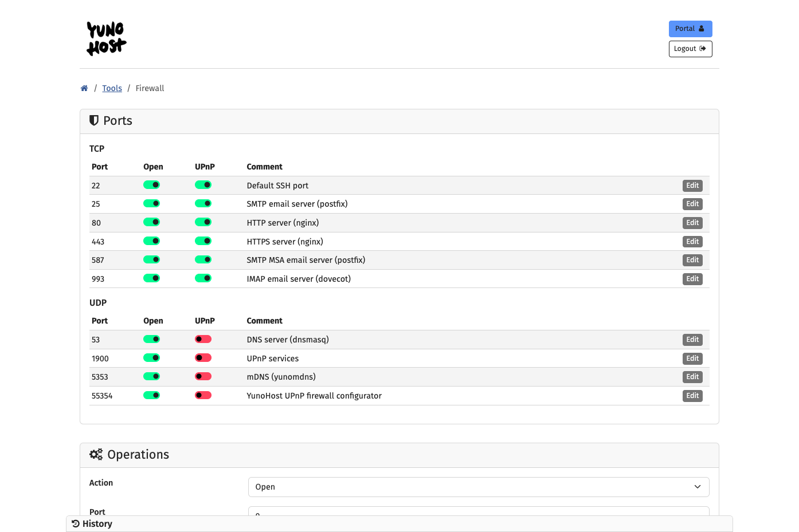Click the YunoHost logo

(x=106, y=38)
